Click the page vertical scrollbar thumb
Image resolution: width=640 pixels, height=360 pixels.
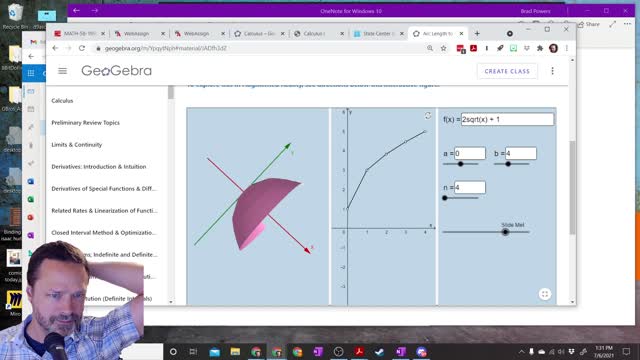coord(572,188)
